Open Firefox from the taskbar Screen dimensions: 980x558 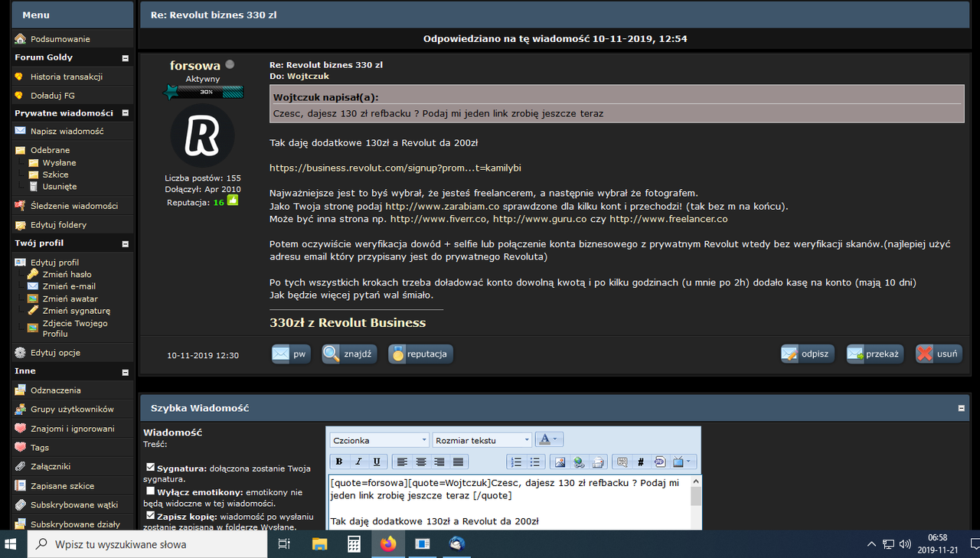[389, 544]
